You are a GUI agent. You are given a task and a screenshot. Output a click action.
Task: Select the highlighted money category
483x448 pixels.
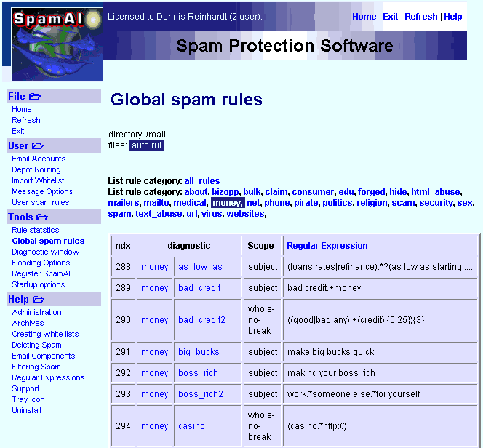226,203
